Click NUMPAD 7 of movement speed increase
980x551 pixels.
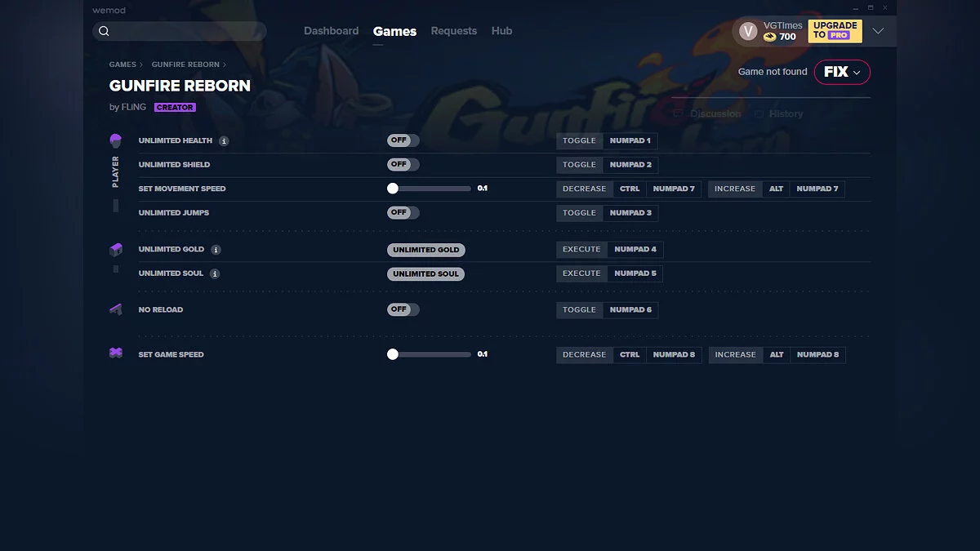click(817, 189)
